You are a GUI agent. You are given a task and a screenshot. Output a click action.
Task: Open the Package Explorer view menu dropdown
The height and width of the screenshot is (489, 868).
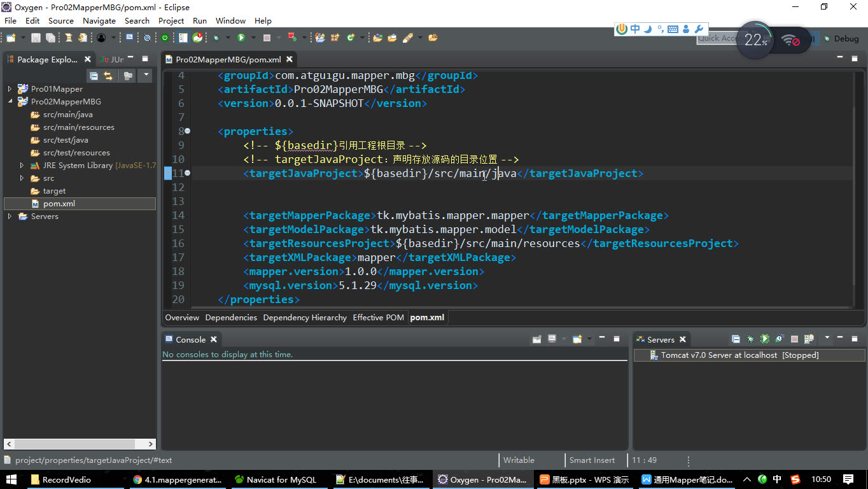tap(146, 76)
